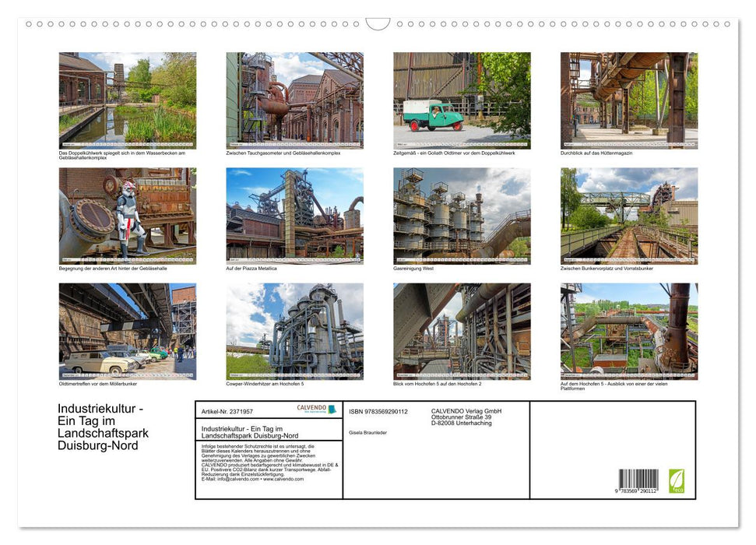Click the Gasreinigung West photo
This screenshot has width=756, height=545.
pos(462,216)
